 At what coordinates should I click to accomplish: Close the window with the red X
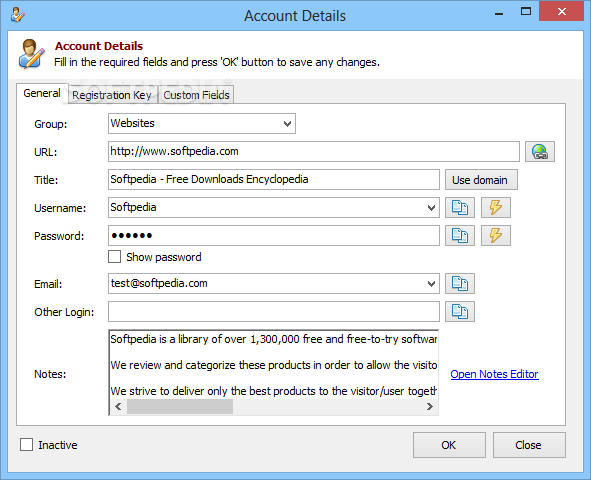click(562, 12)
